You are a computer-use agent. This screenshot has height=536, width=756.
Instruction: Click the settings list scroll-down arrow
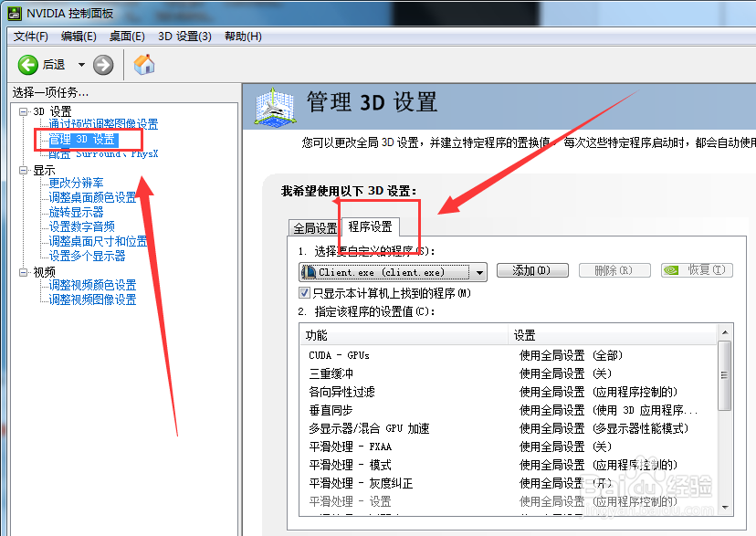[x=725, y=508]
